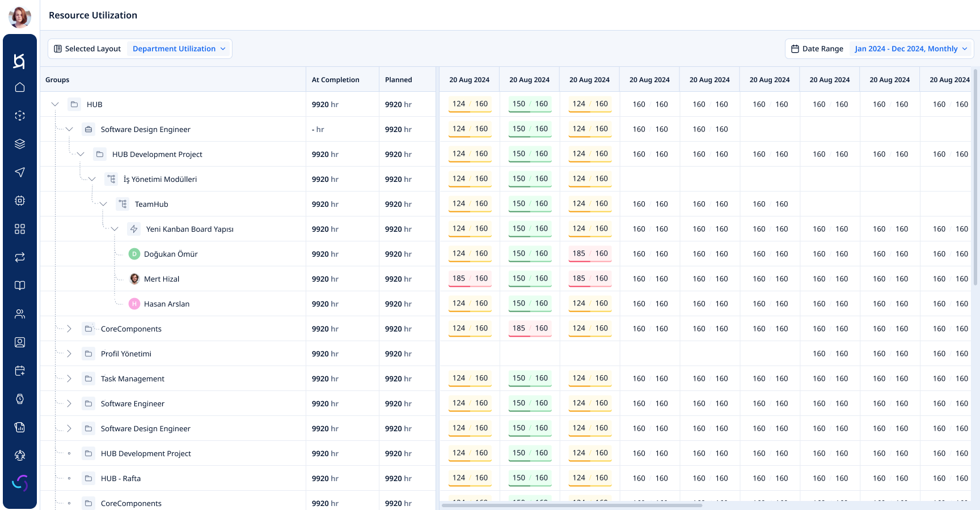This screenshot has height=510, width=980.
Task: Select the Mert Hizal resource row
Action: click(162, 279)
